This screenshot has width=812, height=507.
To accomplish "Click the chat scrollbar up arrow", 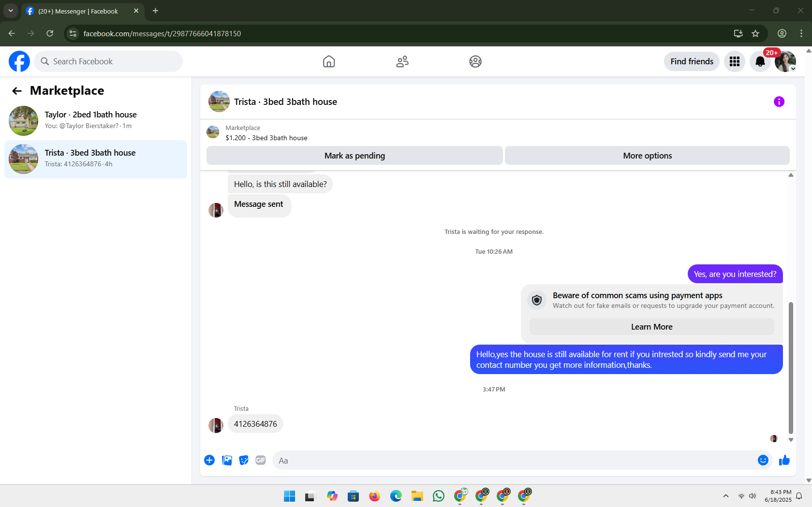I will tap(791, 175).
